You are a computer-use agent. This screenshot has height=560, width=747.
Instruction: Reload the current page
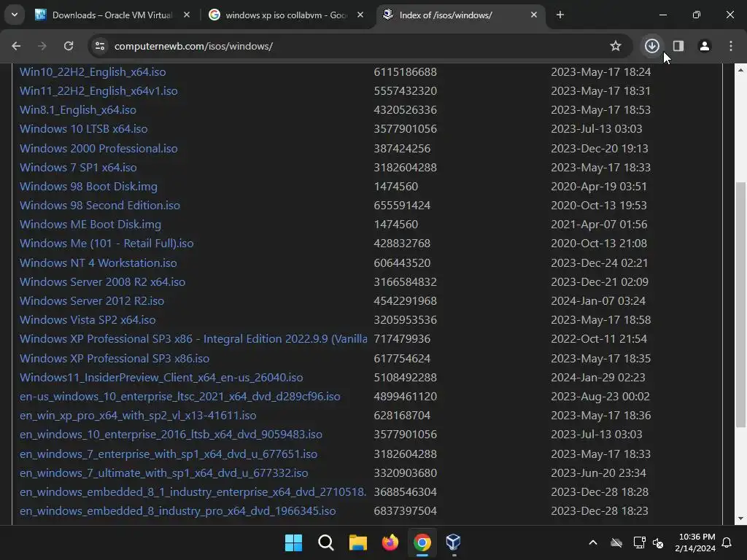coord(69,46)
